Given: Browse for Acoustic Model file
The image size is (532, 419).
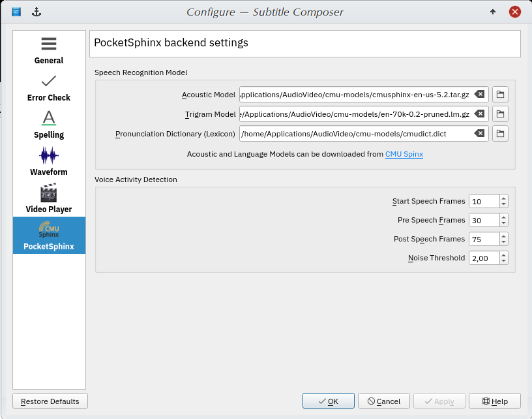Looking at the screenshot, I should pyautogui.click(x=500, y=95).
